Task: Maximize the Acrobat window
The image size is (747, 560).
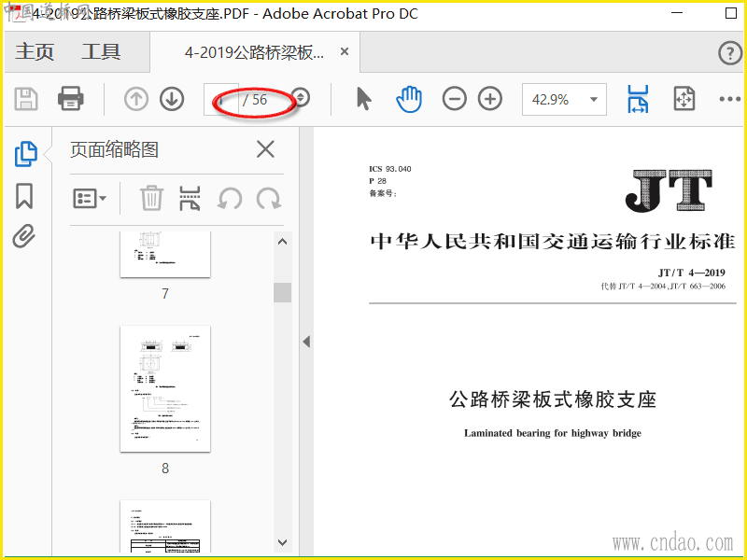Action: point(731,13)
